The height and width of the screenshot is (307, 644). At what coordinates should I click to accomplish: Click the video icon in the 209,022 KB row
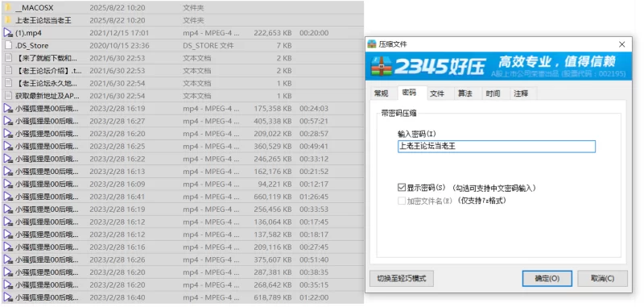(8, 134)
